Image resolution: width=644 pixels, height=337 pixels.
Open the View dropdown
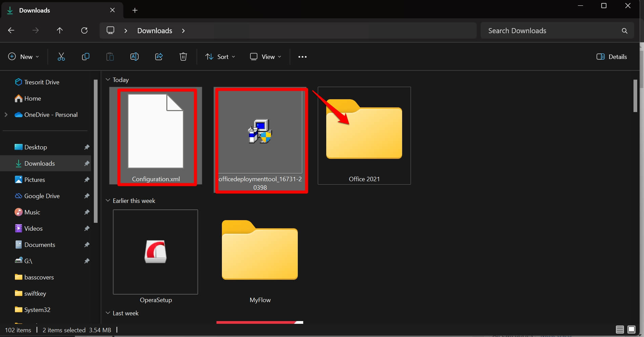click(x=266, y=57)
